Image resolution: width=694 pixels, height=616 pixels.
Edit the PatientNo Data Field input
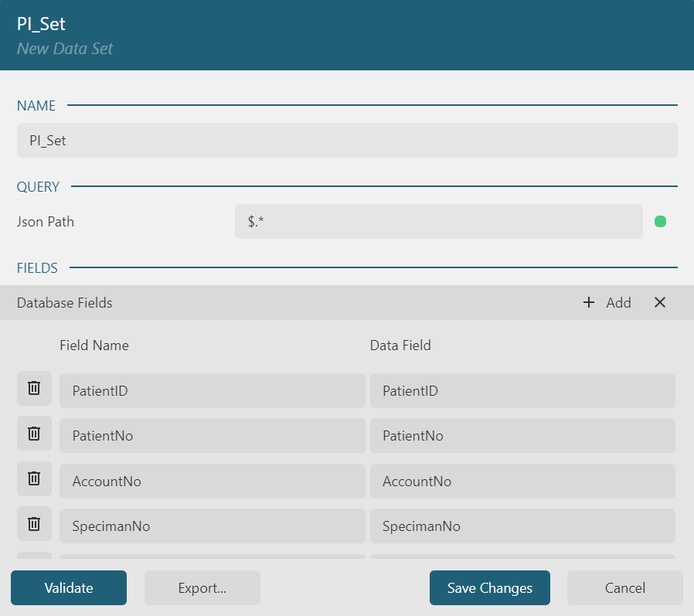522,436
